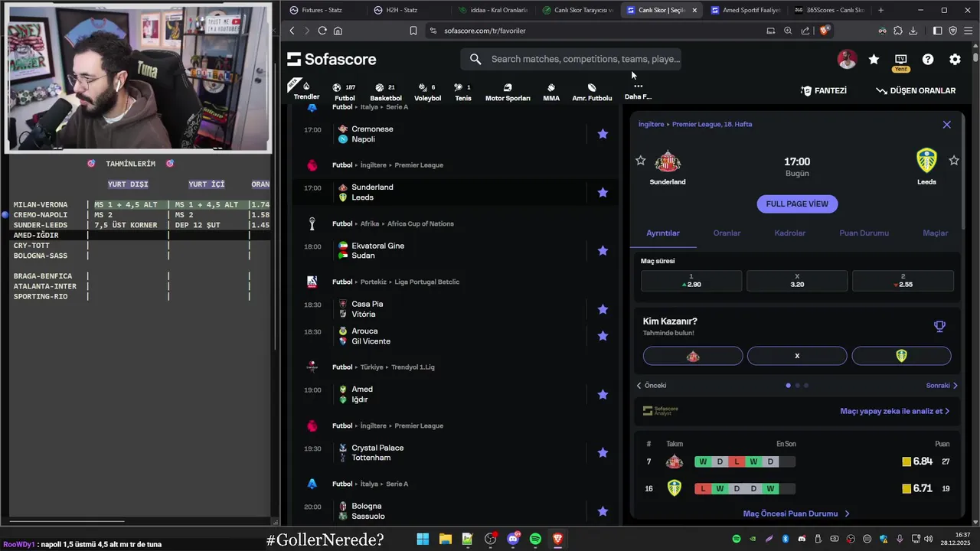
Task: Open Spotify from the Windows taskbar
Action: coord(535,539)
